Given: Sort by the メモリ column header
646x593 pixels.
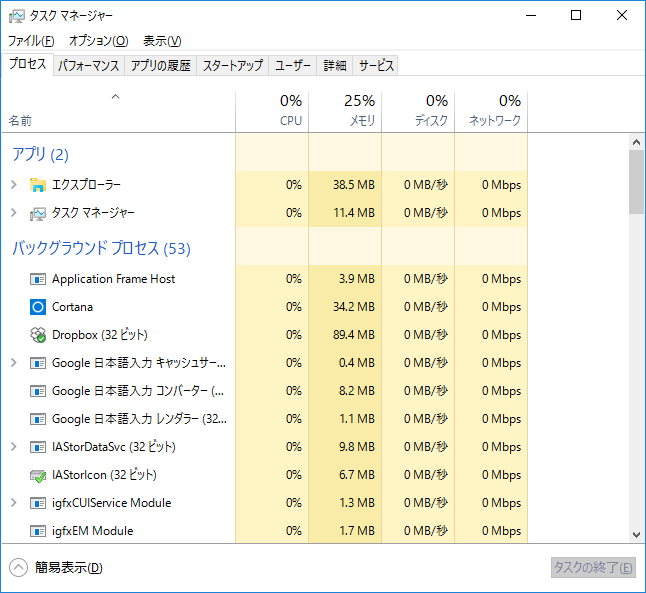Looking at the screenshot, I should coord(345,110).
